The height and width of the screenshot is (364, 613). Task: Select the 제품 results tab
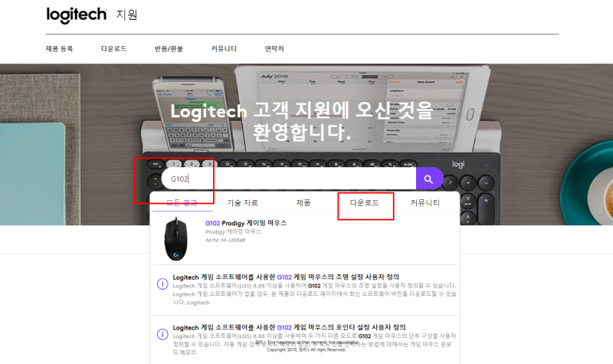click(x=303, y=202)
